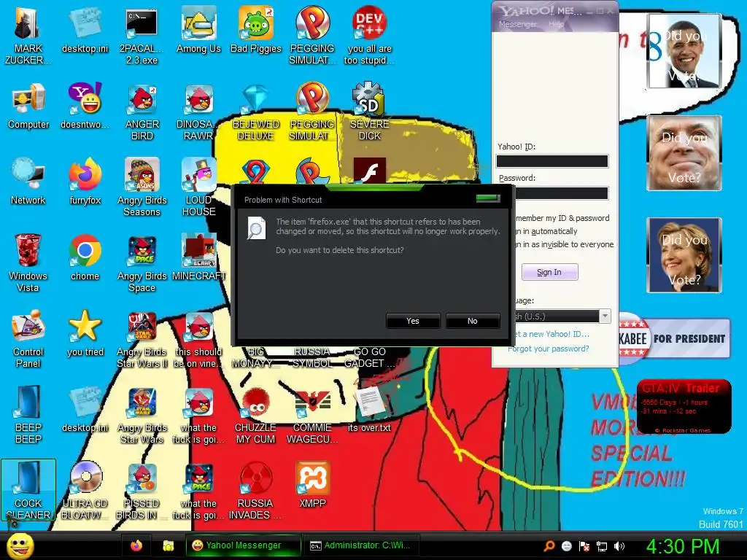Click Yes in Problem with Shortcut dialog
Viewport: 747px width, 560px height.
(x=413, y=321)
